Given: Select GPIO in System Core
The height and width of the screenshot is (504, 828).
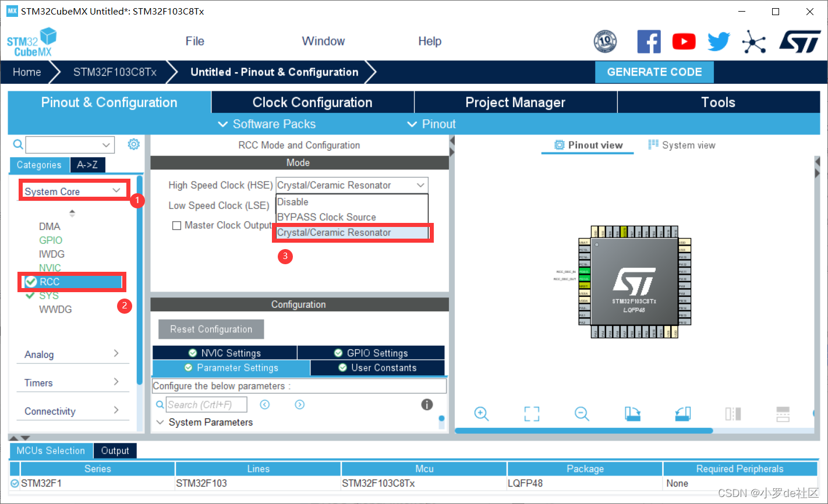Looking at the screenshot, I should [x=51, y=240].
